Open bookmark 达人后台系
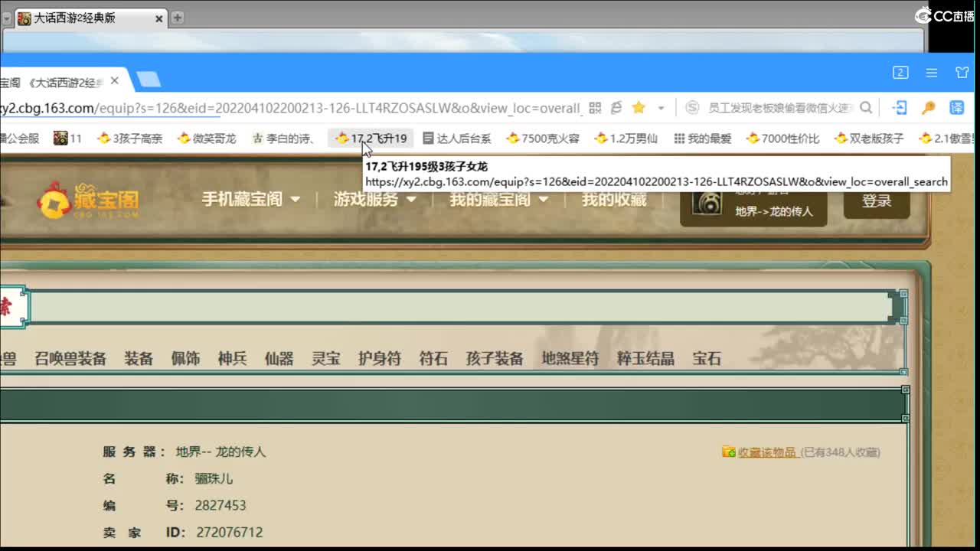This screenshot has height=551, width=980. click(456, 139)
